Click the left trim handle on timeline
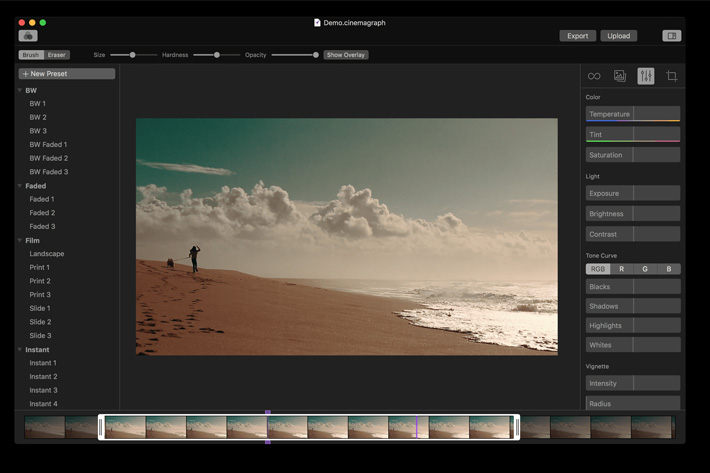710x473 pixels. point(101,427)
